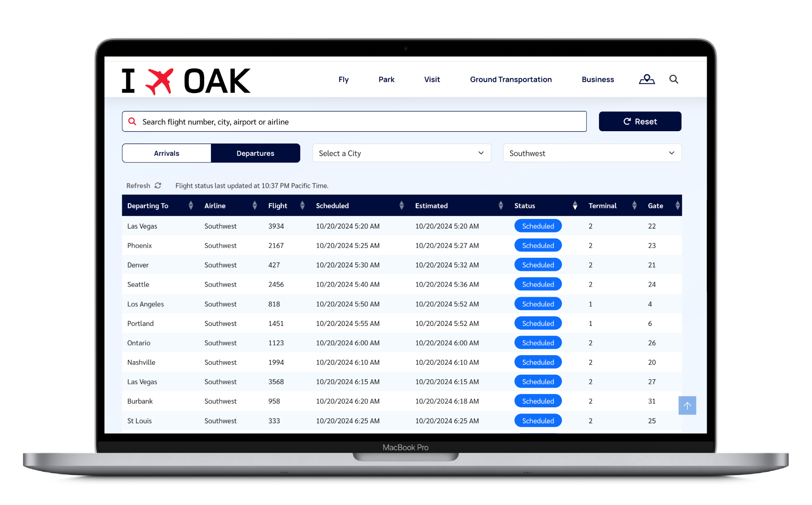Click flight number 958

pos(274,401)
